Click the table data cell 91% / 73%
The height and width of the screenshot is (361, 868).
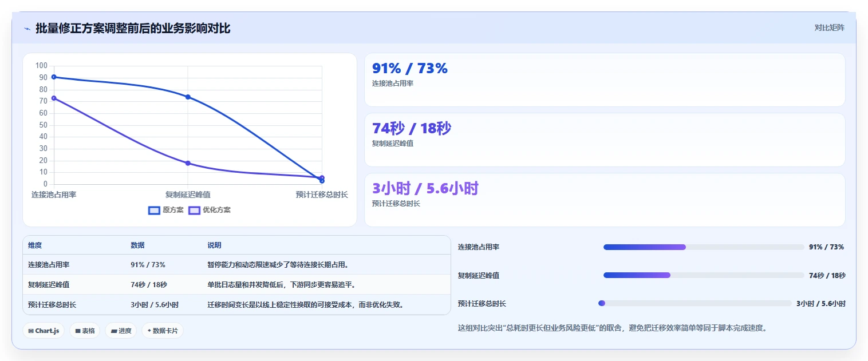click(148, 264)
